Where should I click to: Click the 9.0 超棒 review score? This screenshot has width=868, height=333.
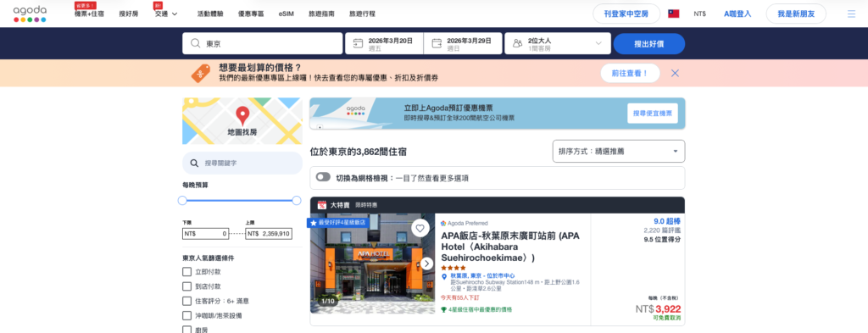click(x=667, y=220)
